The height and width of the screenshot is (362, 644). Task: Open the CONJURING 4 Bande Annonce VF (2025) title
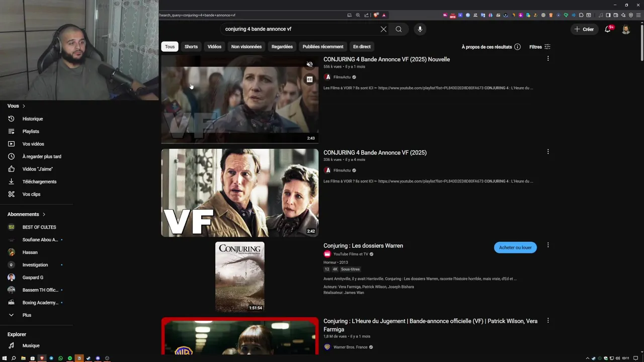click(375, 152)
